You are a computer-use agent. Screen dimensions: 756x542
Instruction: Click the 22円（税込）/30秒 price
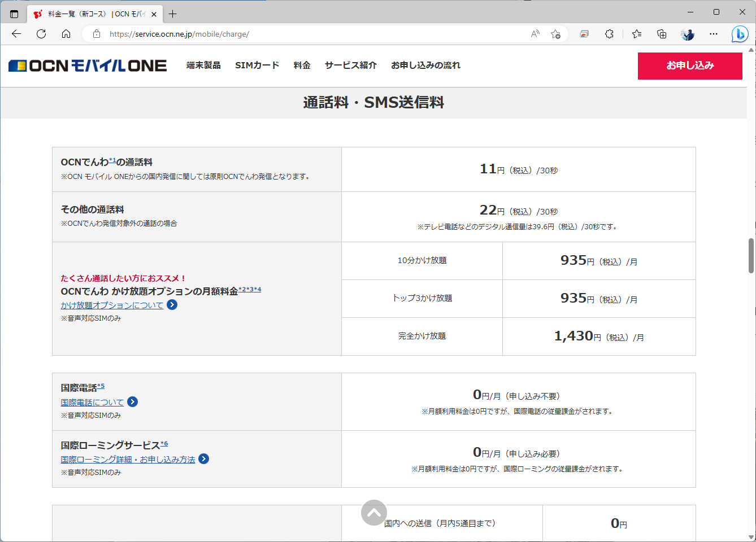tap(519, 211)
